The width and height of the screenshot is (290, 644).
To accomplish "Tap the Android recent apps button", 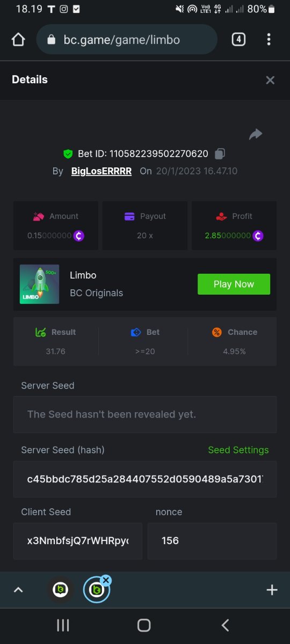I will pyautogui.click(x=63, y=625).
